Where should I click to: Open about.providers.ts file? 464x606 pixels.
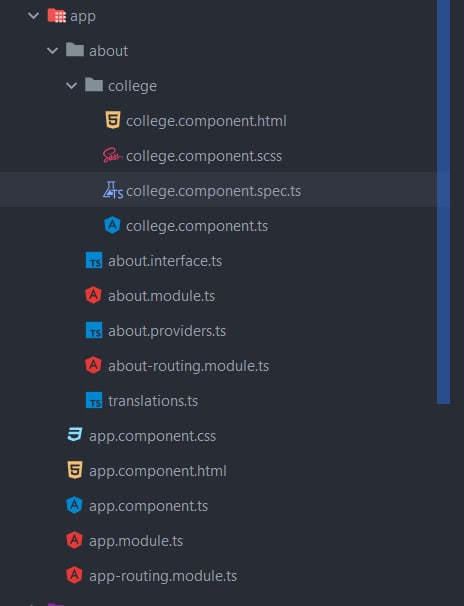[x=167, y=331]
